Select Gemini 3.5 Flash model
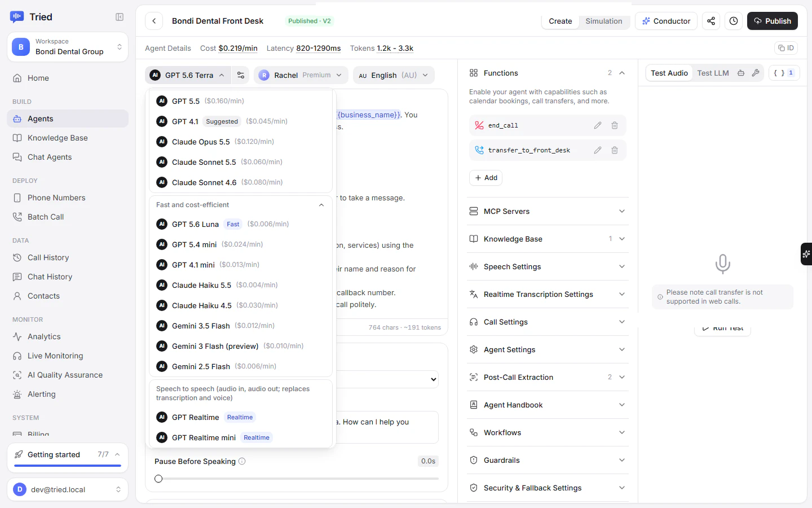Screen dimensions: 812x508 coord(240,326)
